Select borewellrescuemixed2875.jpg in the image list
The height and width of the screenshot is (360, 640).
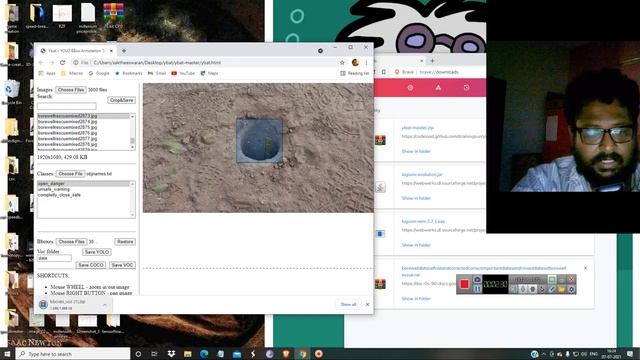tap(67, 127)
